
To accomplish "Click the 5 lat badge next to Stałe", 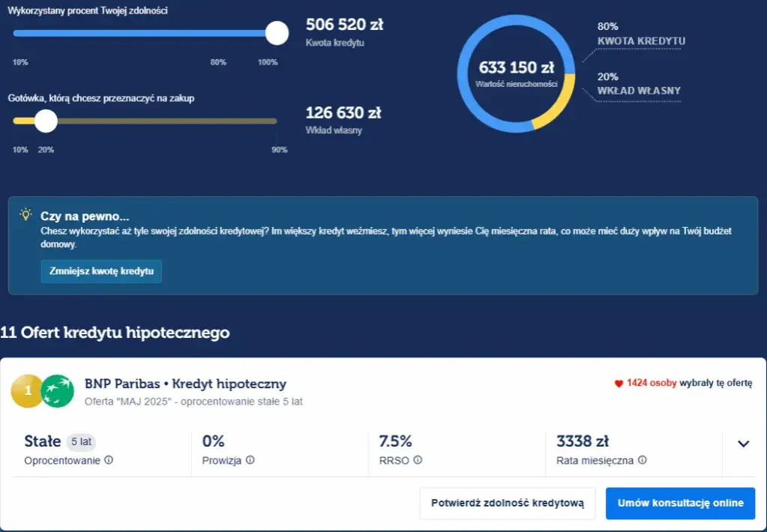I will [82, 441].
